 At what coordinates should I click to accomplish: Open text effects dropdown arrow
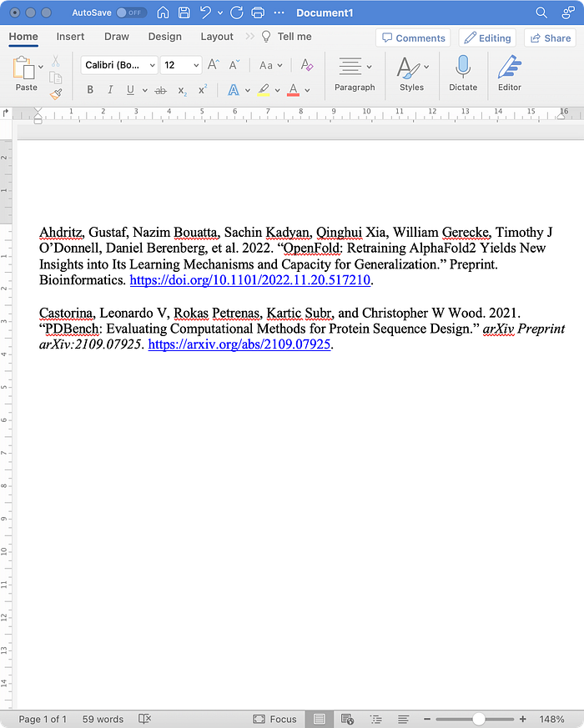click(248, 90)
